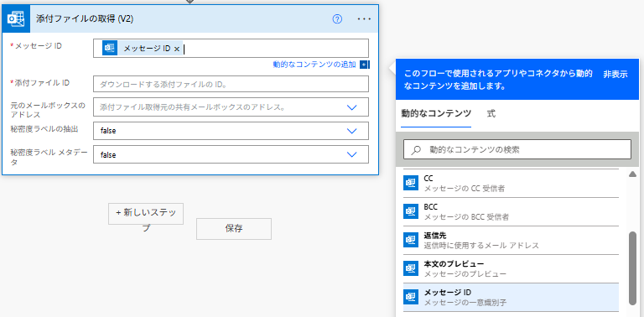Image resolution: width=644 pixels, height=317 pixels.
Task: Select the 返信先 dynamic content item
Action: [x=511, y=240]
